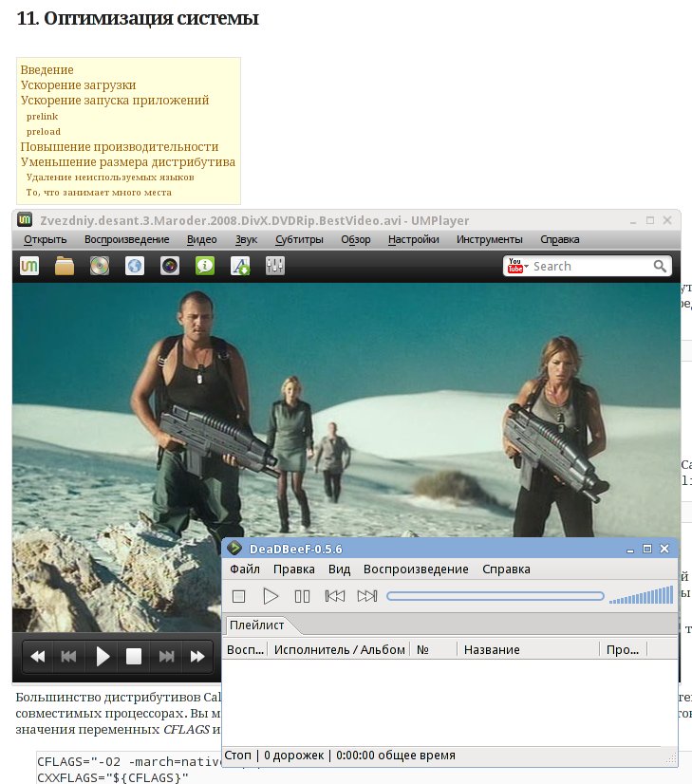This screenshot has width=692, height=784.
Task: Fast forward video in UMPlayer
Action: [197, 656]
